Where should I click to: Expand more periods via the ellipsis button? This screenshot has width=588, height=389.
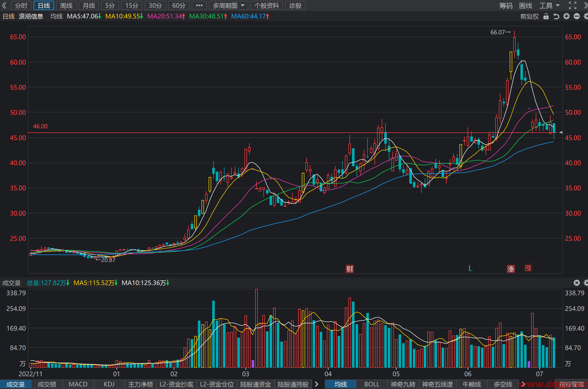click(199, 5)
